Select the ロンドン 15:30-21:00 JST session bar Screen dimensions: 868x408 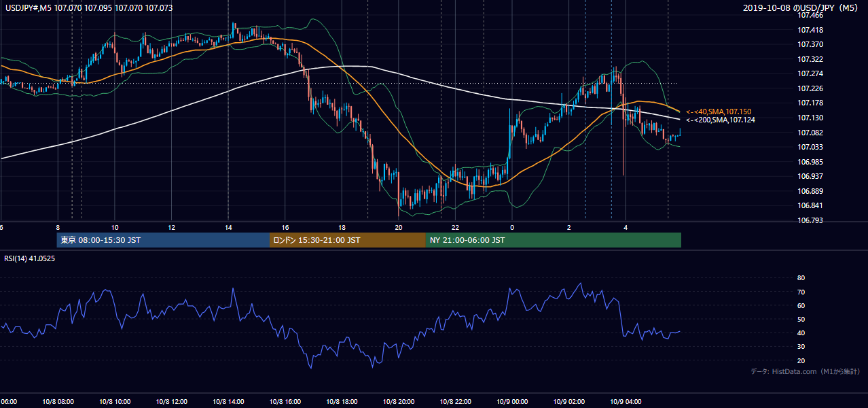click(x=348, y=240)
